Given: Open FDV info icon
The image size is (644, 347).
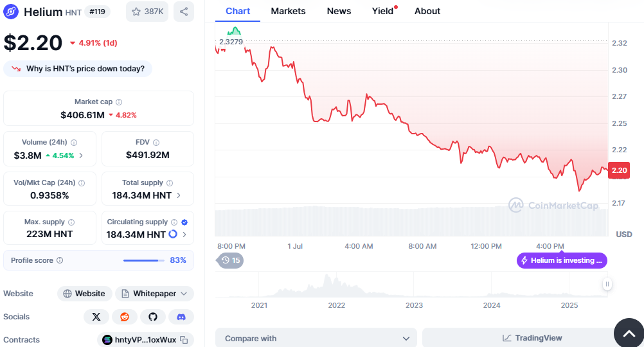Looking at the screenshot, I should pos(156,143).
